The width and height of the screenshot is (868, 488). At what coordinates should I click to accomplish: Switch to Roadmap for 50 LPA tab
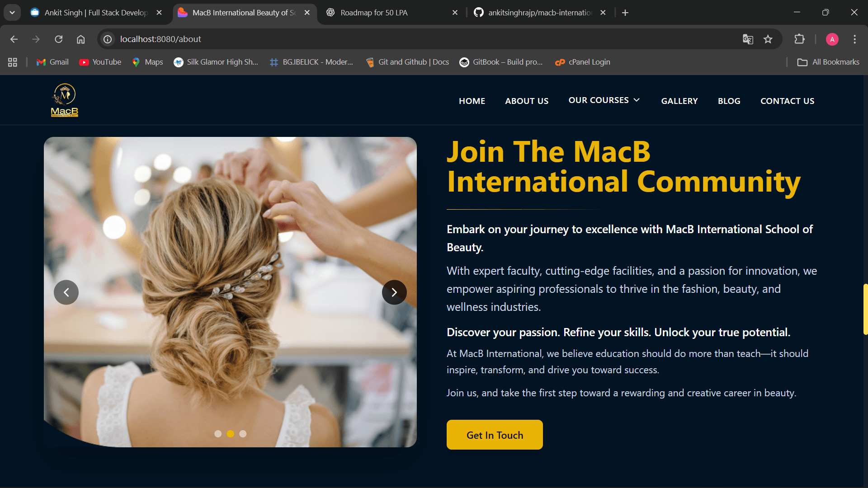point(374,13)
